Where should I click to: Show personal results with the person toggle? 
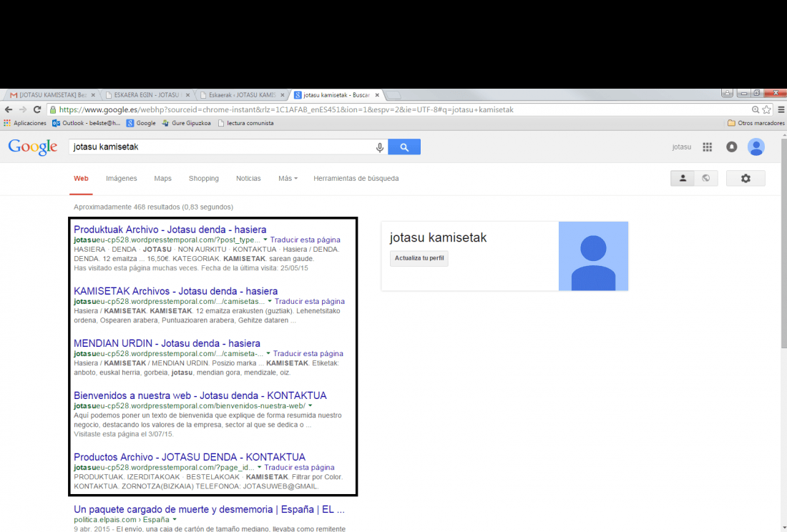pyautogui.click(x=683, y=178)
